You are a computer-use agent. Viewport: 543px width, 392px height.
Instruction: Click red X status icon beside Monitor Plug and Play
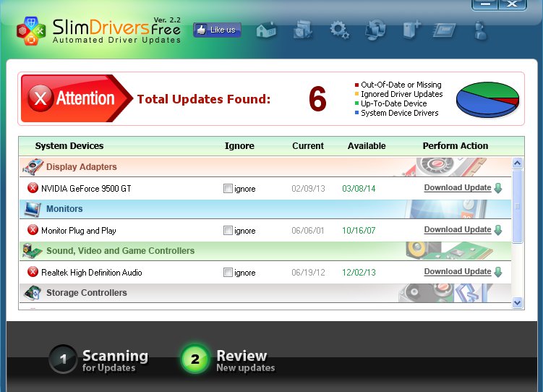[x=33, y=230]
